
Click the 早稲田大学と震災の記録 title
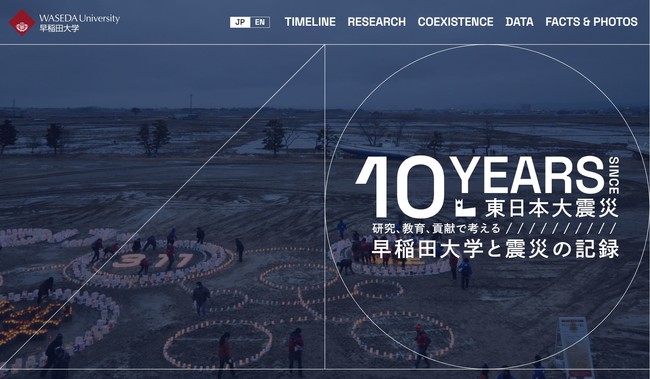point(495,248)
